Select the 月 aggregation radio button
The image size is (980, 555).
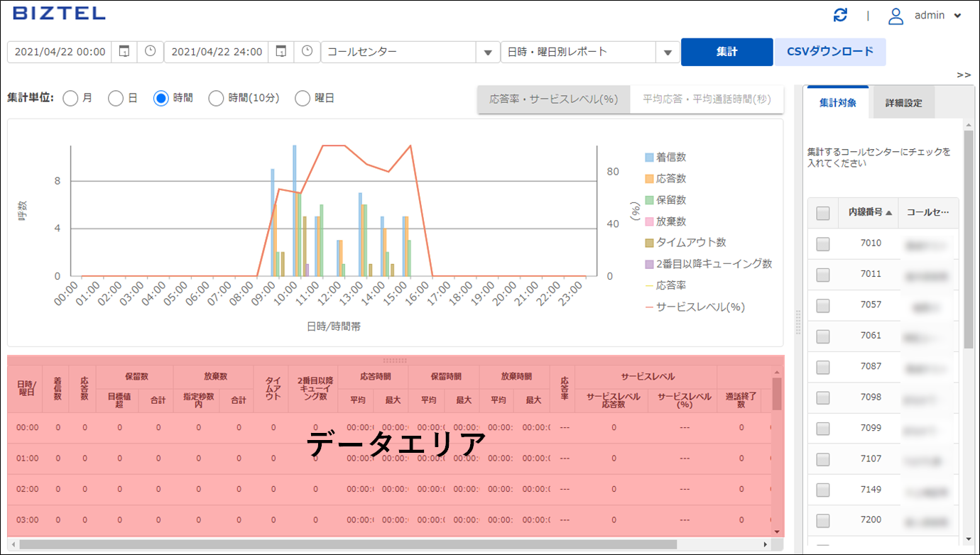pos(70,98)
